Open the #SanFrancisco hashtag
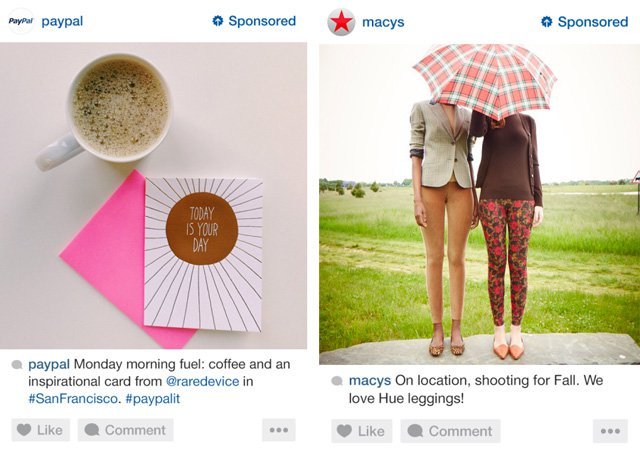The image size is (640, 453). [73, 398]
